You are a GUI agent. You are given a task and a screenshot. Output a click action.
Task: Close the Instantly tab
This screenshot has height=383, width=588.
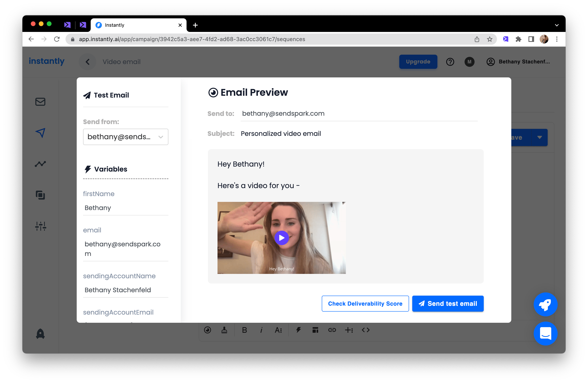coord(180,25)
